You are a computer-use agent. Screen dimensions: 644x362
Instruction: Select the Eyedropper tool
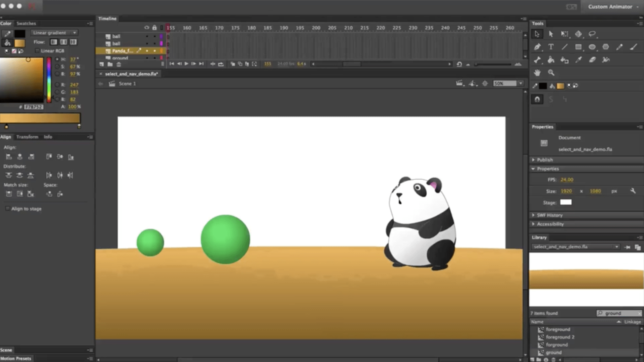click(x=578, y=60)
